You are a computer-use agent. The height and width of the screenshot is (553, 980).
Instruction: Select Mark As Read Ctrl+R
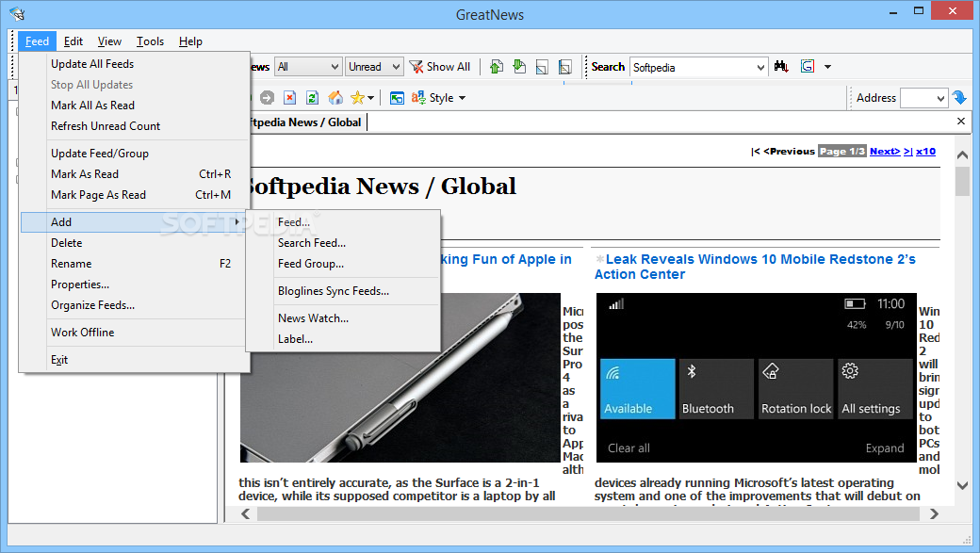point(135,173)
